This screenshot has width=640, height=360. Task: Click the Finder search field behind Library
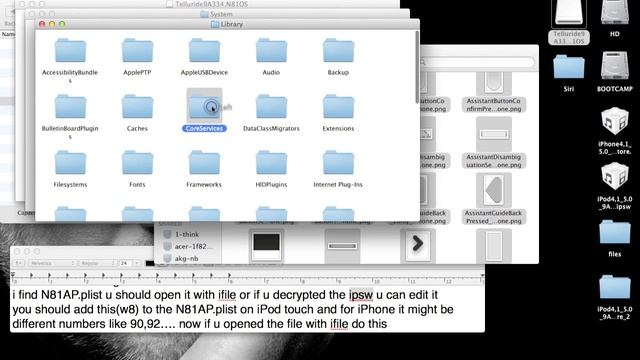(x=477, y=62)
